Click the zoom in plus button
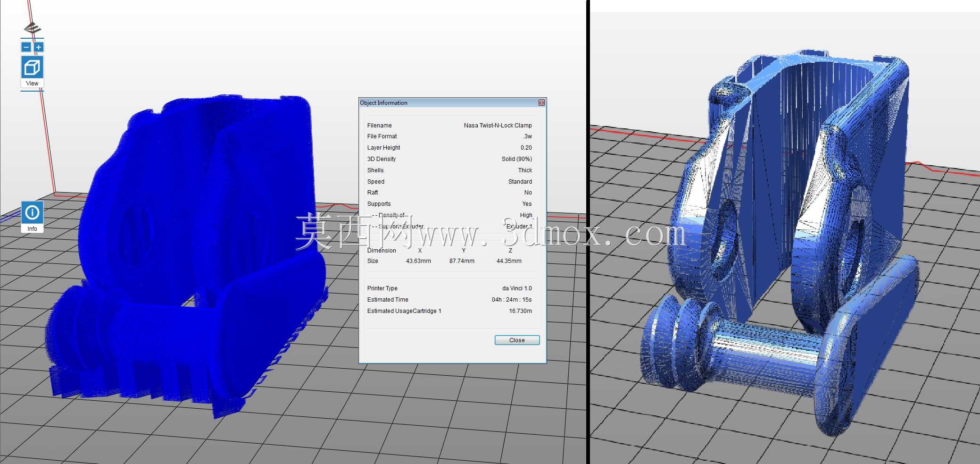This screenshot has width=980, height=464. [39, 47]
